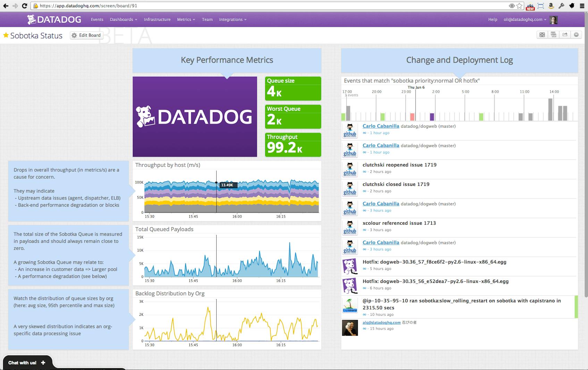Enter fullscreen mode using the expand arrows icon
Viewport: 588px width, 370px height.
click(542, 35)
